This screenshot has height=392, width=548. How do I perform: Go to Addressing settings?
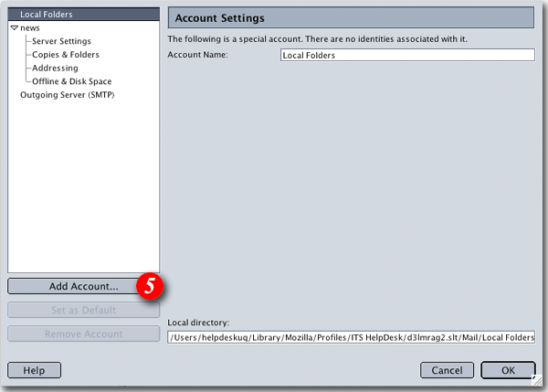point(55,68)
